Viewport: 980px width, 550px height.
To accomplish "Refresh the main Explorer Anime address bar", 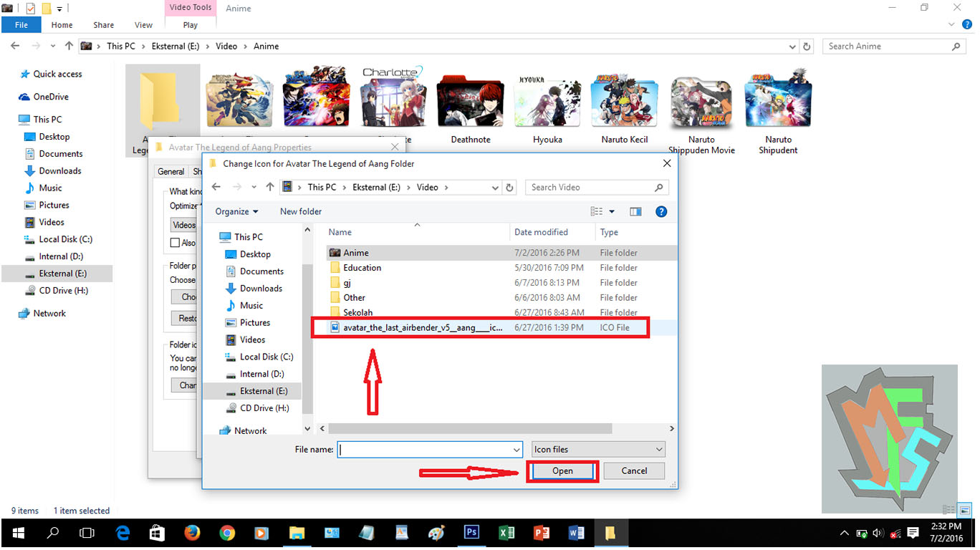I will click(807, 46).
